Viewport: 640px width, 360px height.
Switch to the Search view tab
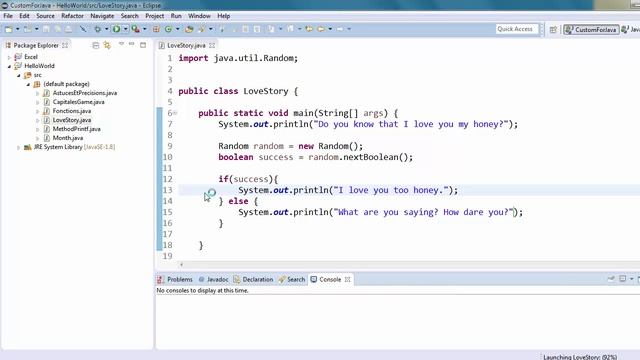[292, 280]
